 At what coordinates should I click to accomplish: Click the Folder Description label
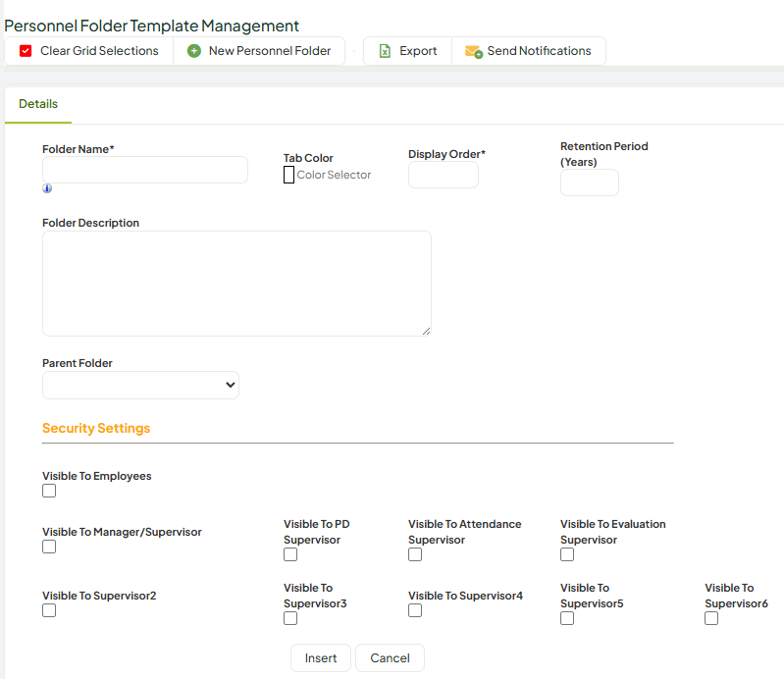(90, 223)
